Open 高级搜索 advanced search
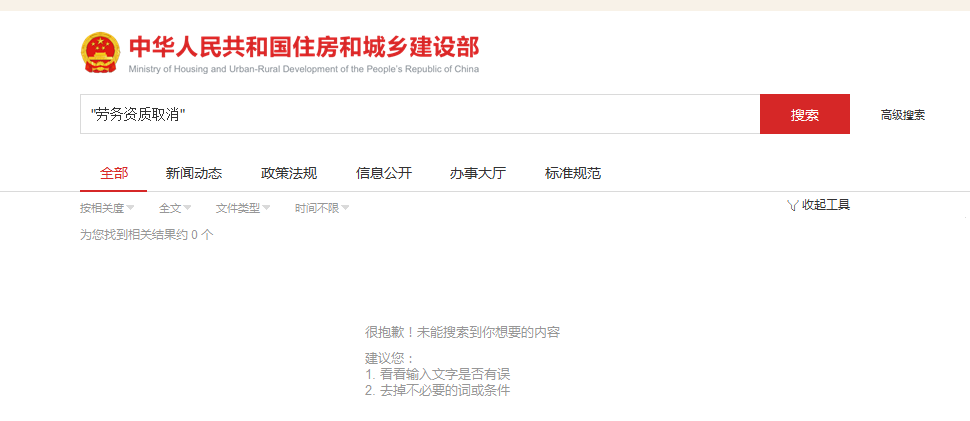The width and height of the screenshot is (970, 421). (x=903, y=115)
